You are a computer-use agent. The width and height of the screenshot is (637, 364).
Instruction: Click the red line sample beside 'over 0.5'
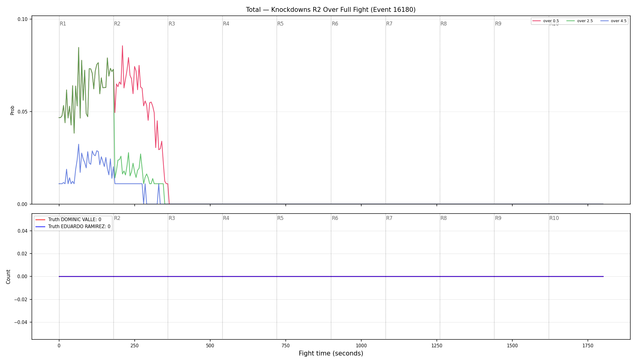(537, 21)
